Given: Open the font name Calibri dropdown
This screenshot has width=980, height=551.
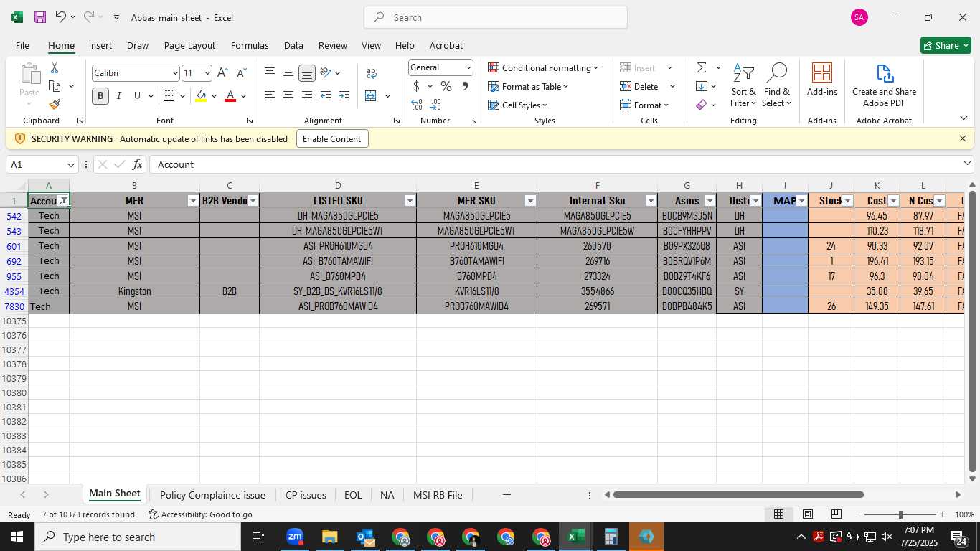Looking at the screenshot, I should coord(174,73).
